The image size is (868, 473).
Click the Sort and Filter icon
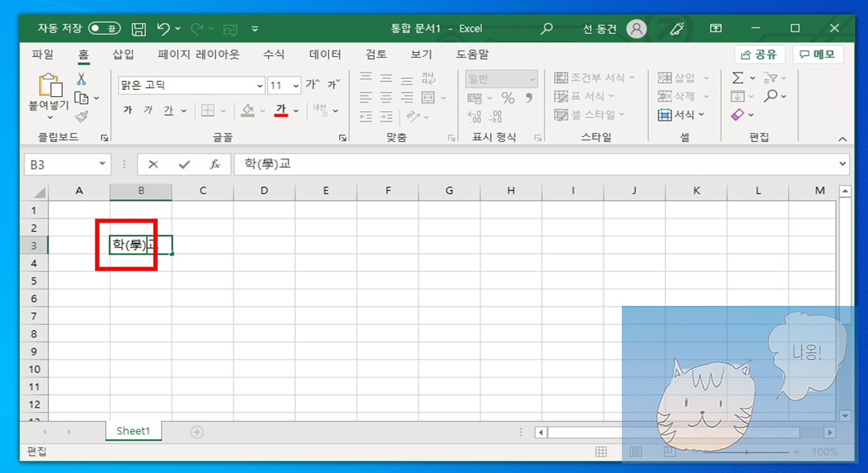click(770, 78)
